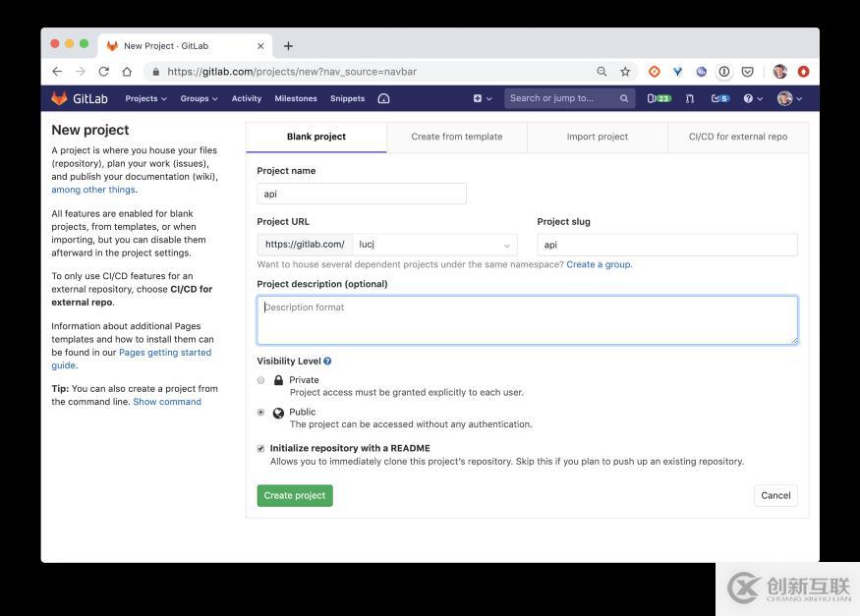Open issues counter showing 23
860x616 pixels.
coord(659,98)
